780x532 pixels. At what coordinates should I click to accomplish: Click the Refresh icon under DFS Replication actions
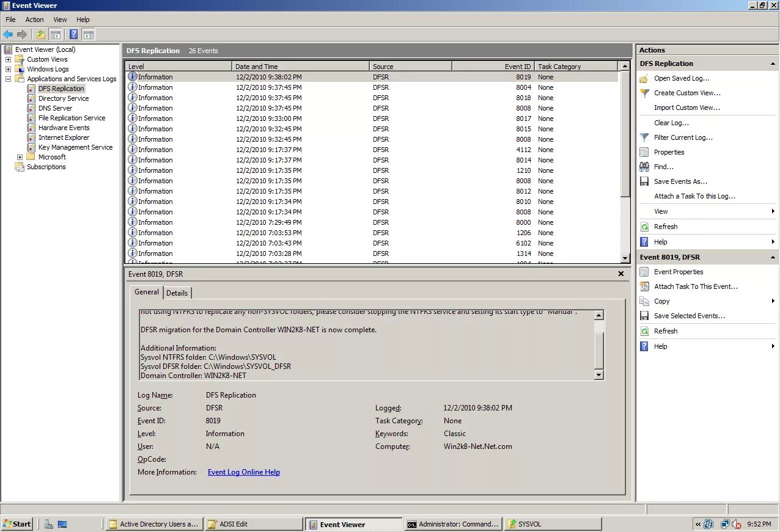[644, 227]
